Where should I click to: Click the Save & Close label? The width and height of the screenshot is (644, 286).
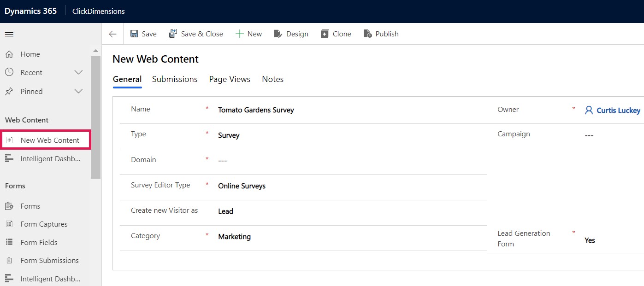pos(202,34)
